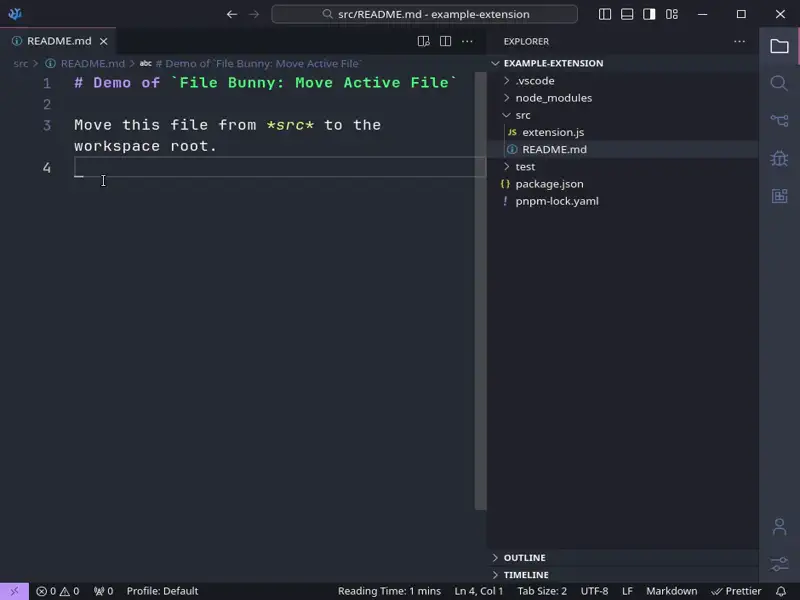Image resolution: width=800 pixels, height=600 pixels.
Task: Open markdown preview to the side
Action: pyautogui.click(x=423, y=41)
